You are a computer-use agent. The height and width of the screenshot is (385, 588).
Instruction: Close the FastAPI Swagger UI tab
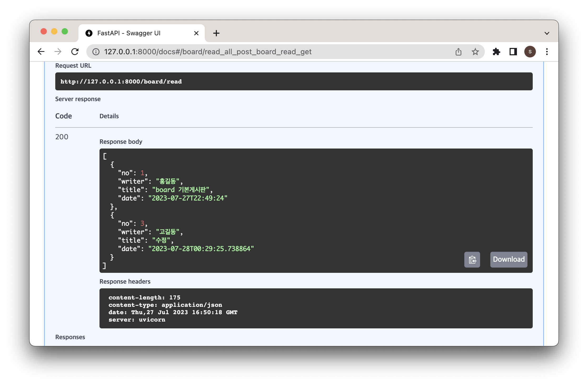[x=196, y=33]
